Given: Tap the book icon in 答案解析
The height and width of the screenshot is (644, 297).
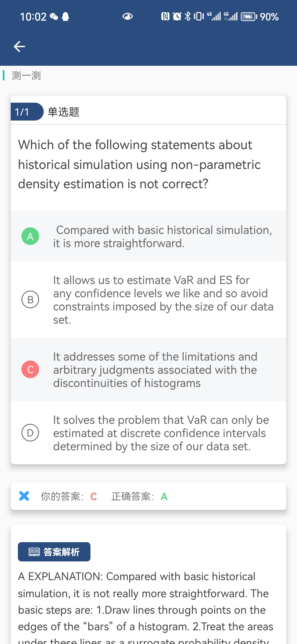Looking at the screenshot, I should (34, 552).
